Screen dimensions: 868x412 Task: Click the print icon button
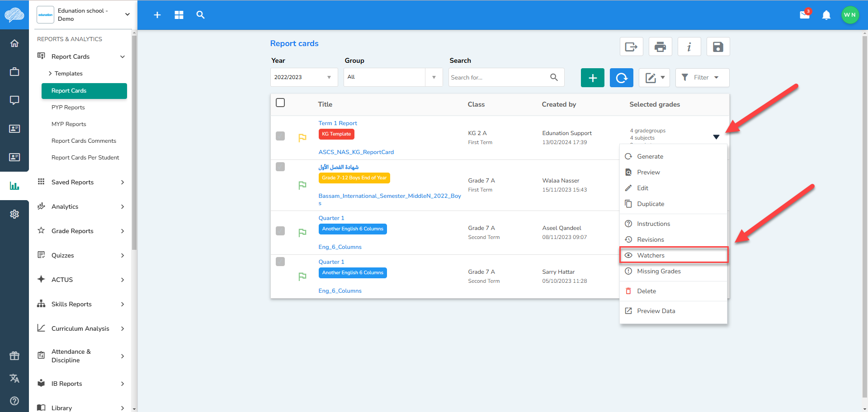tap(660, 47)
